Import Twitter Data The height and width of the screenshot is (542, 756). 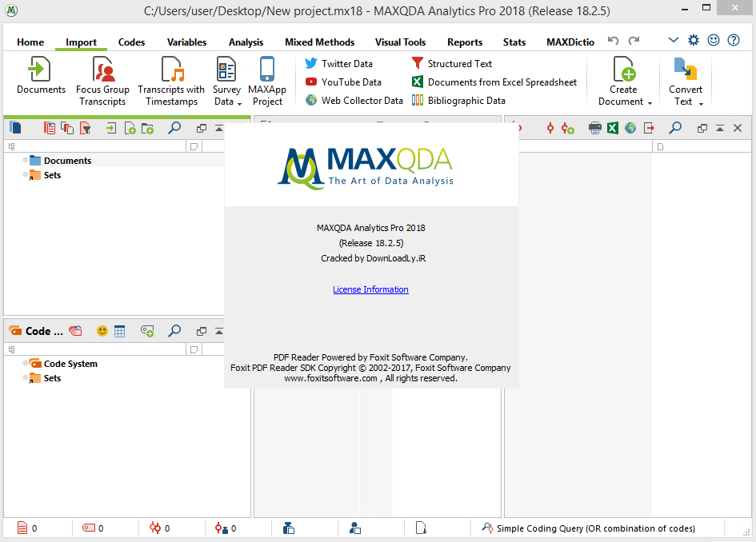click(x=346, y=64)
